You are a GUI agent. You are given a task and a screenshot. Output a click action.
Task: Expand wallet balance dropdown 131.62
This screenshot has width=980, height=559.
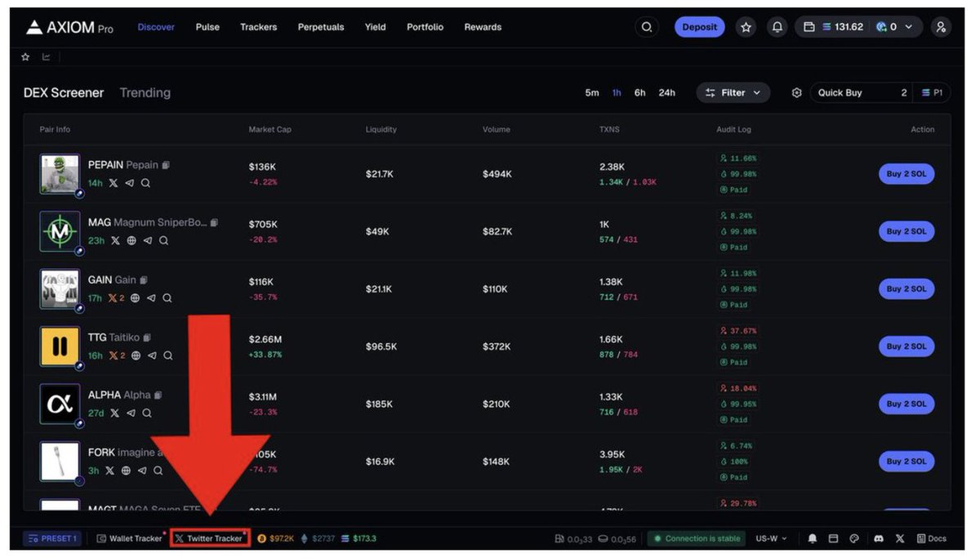point(859,27)
